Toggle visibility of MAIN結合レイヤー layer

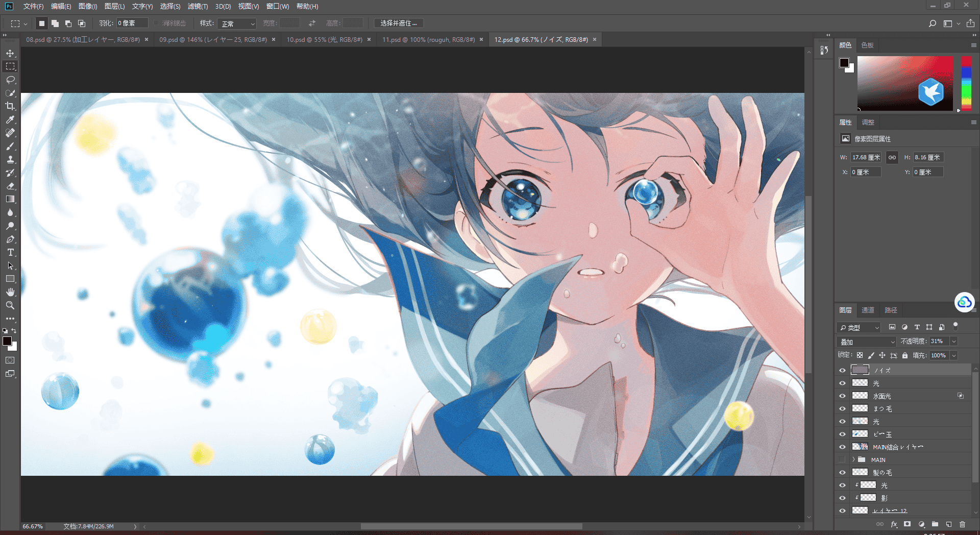[x=842, y=447]
